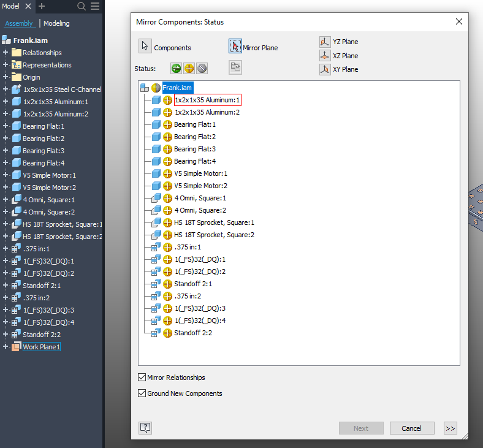The width and height of the screenshot is (483, 448).
Task: Click Standoff 2:1 assembly icon in browser
Action: (16, 285)
